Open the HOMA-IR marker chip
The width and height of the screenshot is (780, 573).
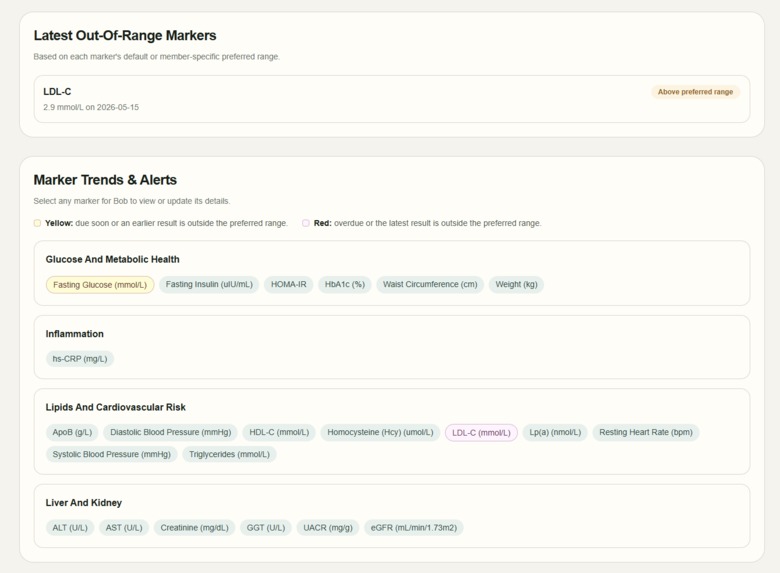tap(289, 285)
